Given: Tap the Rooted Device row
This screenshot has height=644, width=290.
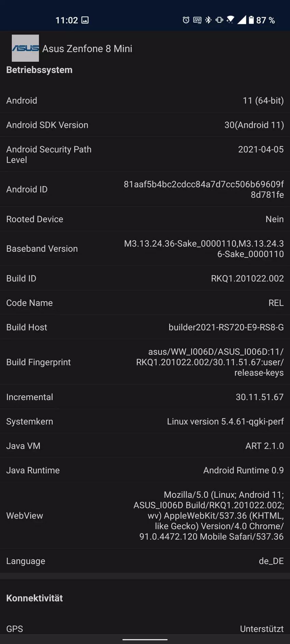Looking at the screenshot, I should point(145,219).
